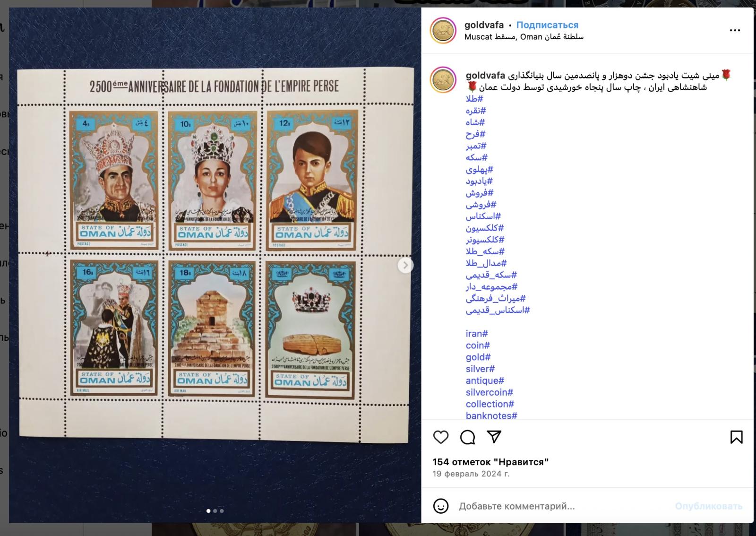This screenshot has height=536, width=756.
Task: Click goldvafa avatar beside caption
Action: point(443,80)
